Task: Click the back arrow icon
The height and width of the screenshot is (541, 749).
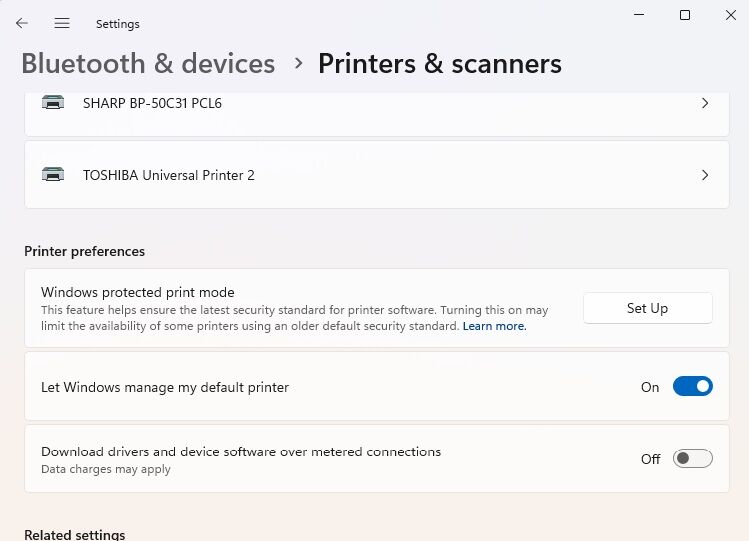Action: (22, 23)
